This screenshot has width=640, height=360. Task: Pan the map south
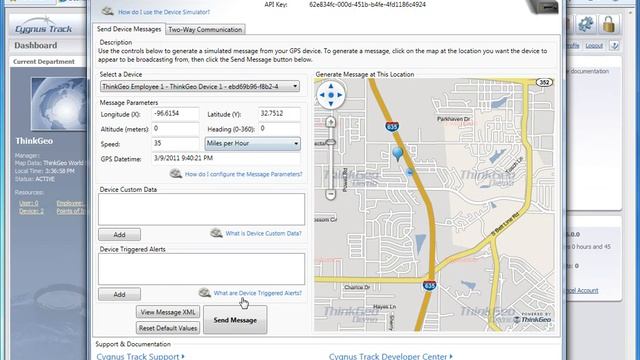coord(331,104)
